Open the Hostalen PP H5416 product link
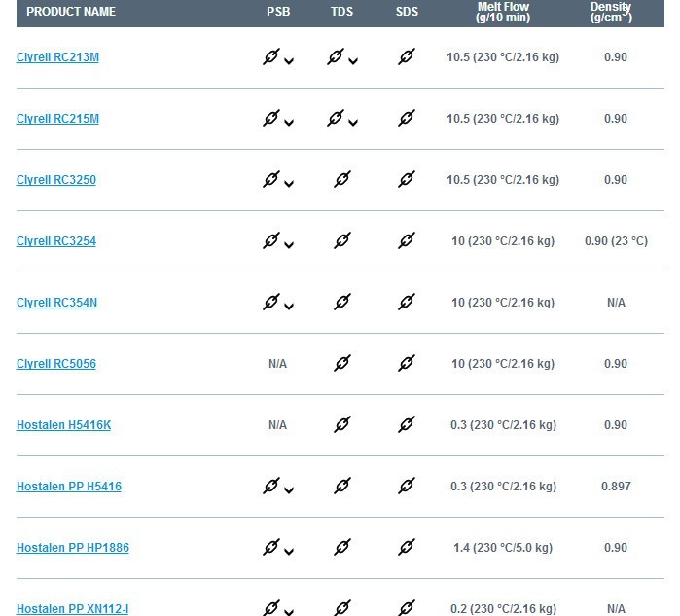The image size is (680, 616). coord(69,487)
